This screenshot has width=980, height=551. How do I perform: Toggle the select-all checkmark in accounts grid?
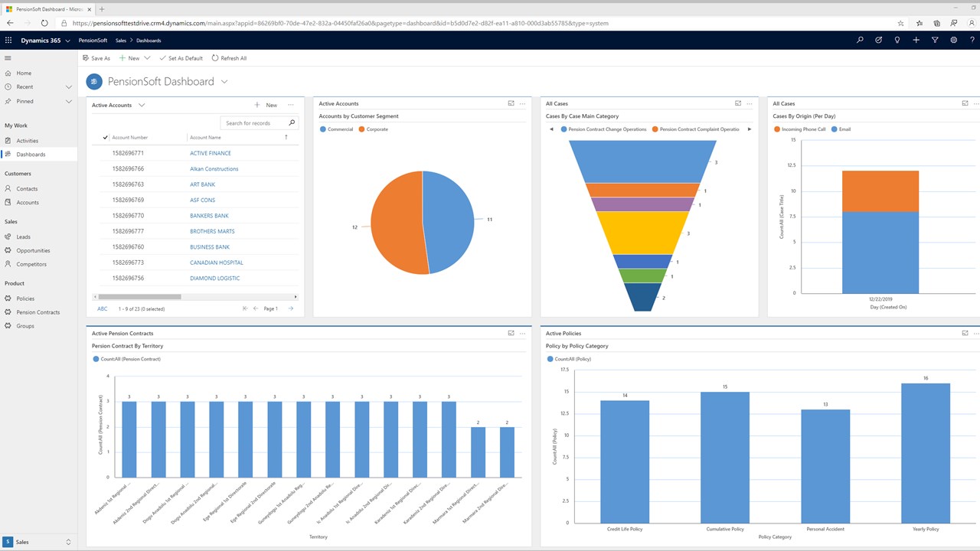click(105, 138)
